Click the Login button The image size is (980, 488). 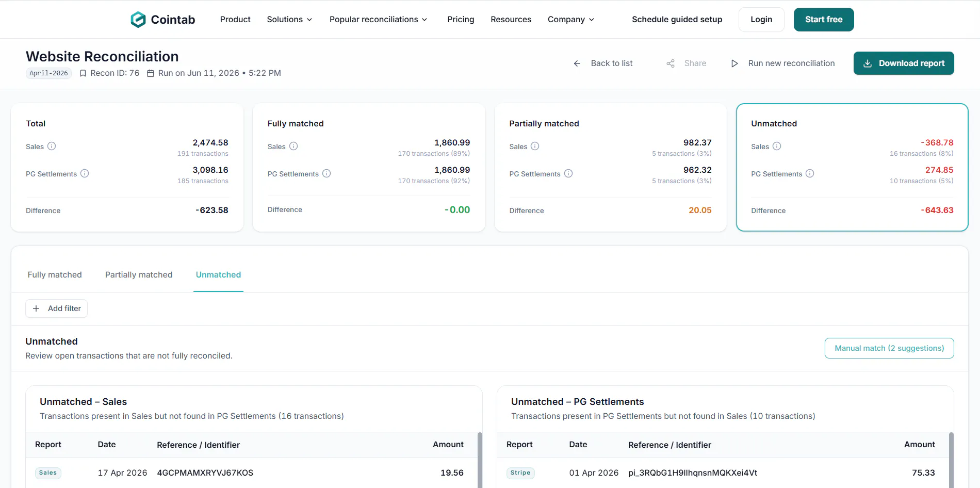[x=761, y=20]
